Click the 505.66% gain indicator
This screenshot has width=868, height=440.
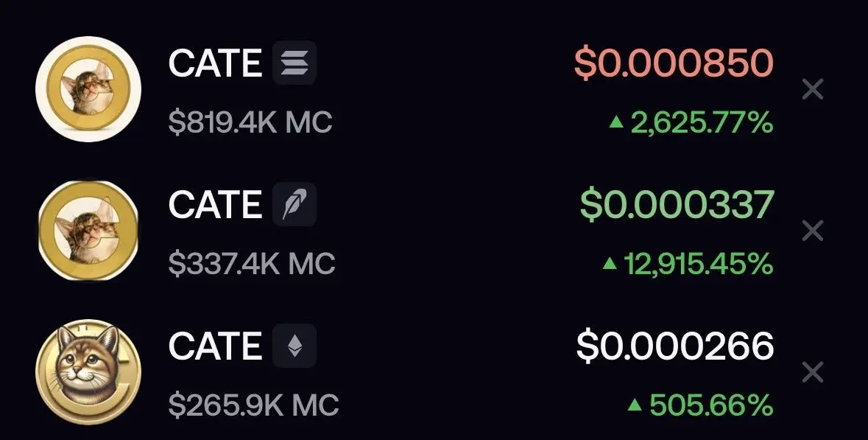[700, 405]
